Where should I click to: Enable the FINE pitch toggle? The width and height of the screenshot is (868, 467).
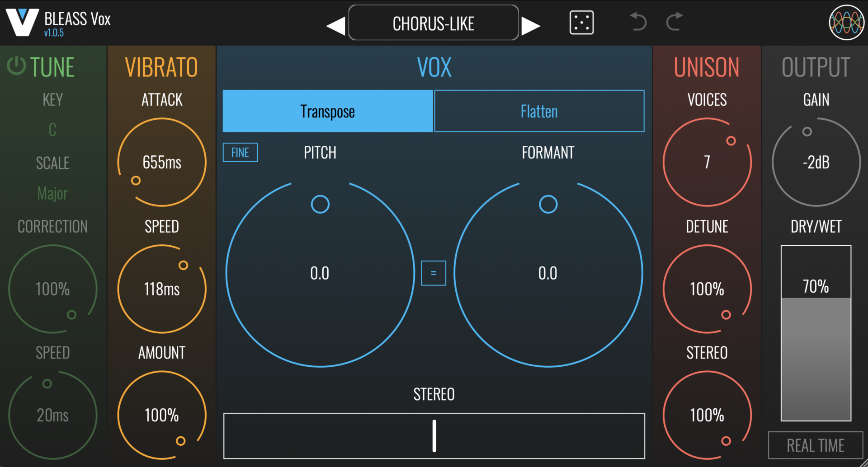240,153
